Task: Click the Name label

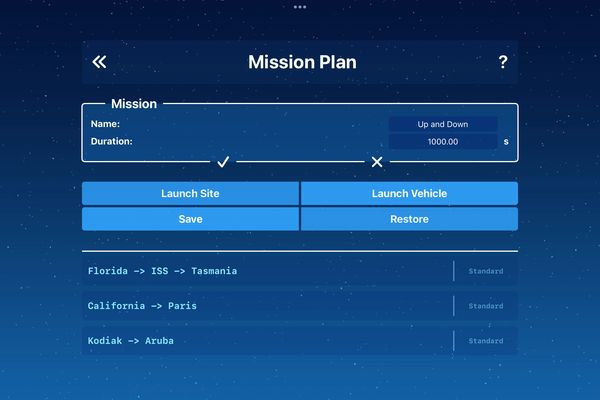Action: (105, 124)
